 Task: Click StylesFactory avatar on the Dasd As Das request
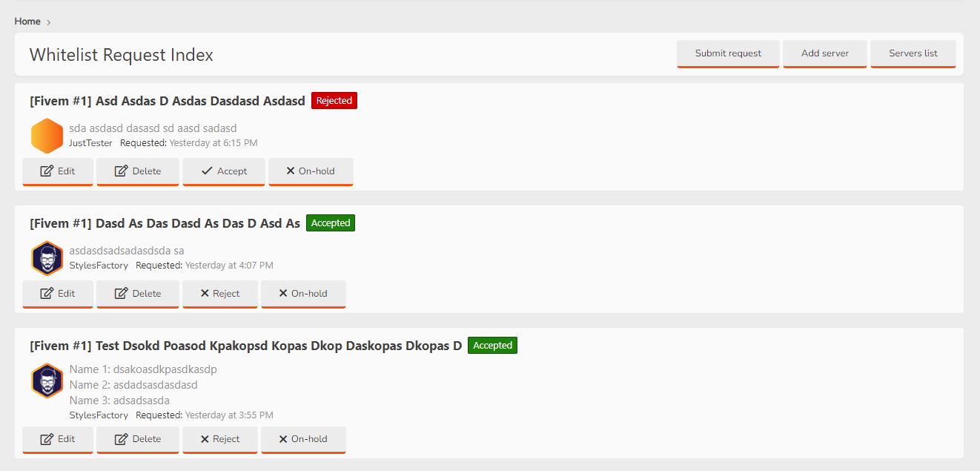coord(47,258)
